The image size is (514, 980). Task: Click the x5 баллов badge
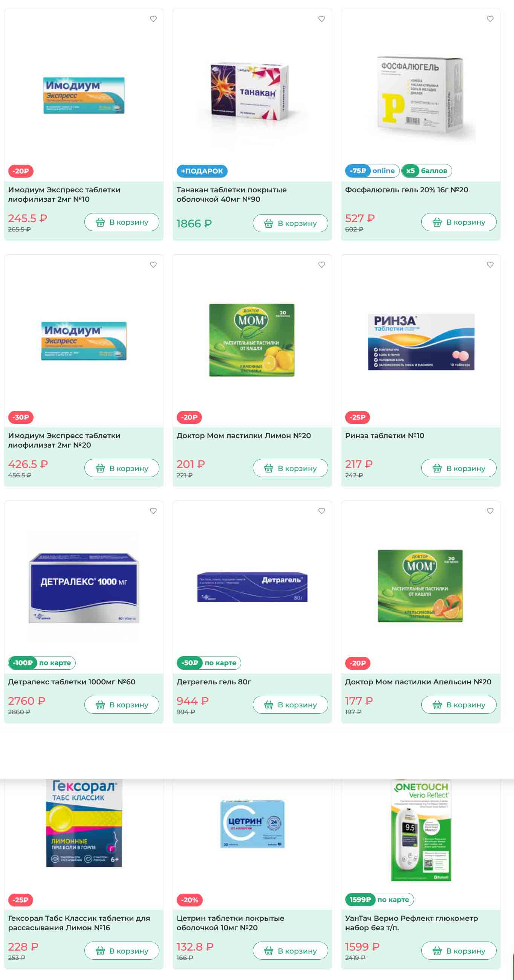[427, 171]
